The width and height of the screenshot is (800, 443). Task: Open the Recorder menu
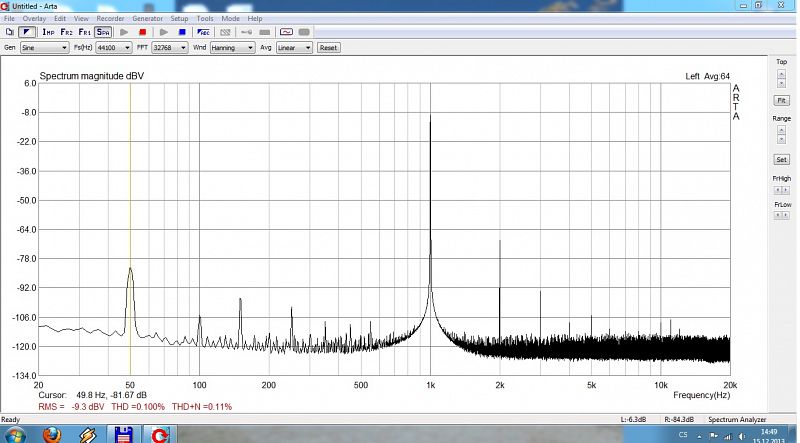110,18
